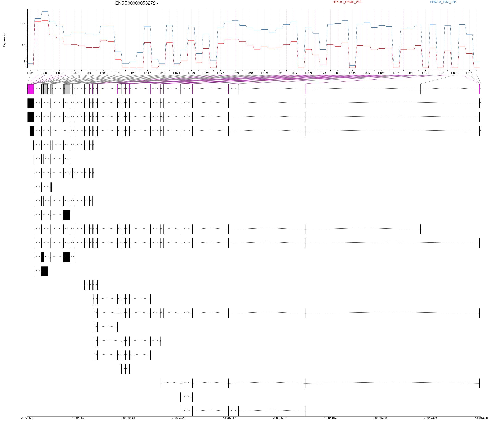Click the y-axis value 1
The height and width of the screenshot is (422, 504).
[24, 62]
